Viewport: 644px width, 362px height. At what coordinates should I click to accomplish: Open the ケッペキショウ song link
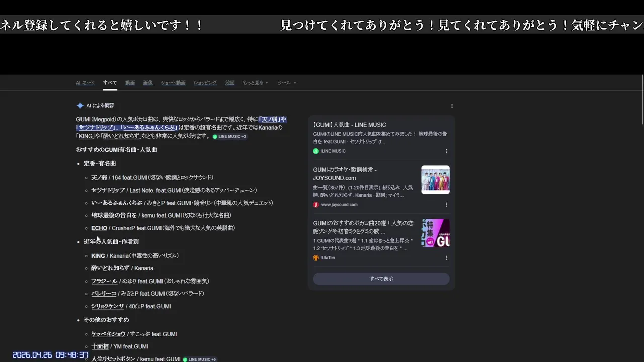pyautogui.click(x=108, y=334)
